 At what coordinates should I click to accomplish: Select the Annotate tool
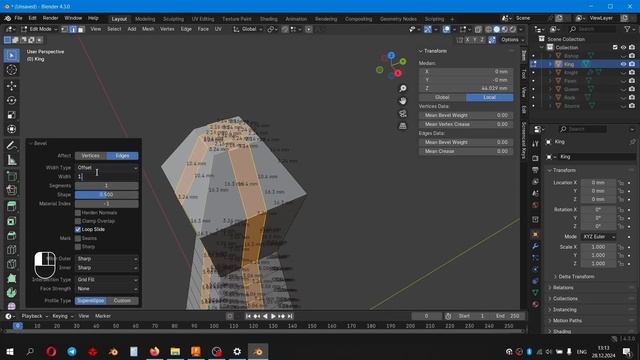pos(11,145)
